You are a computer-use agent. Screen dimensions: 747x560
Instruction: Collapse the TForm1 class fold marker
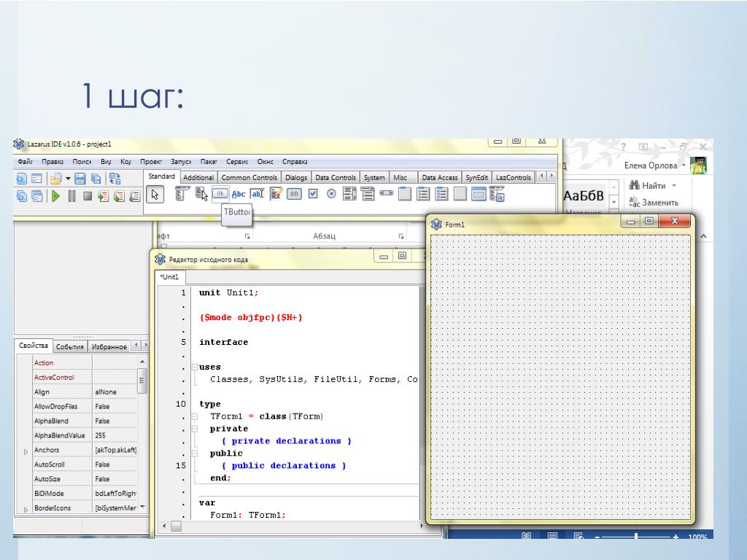coord(195,416)
